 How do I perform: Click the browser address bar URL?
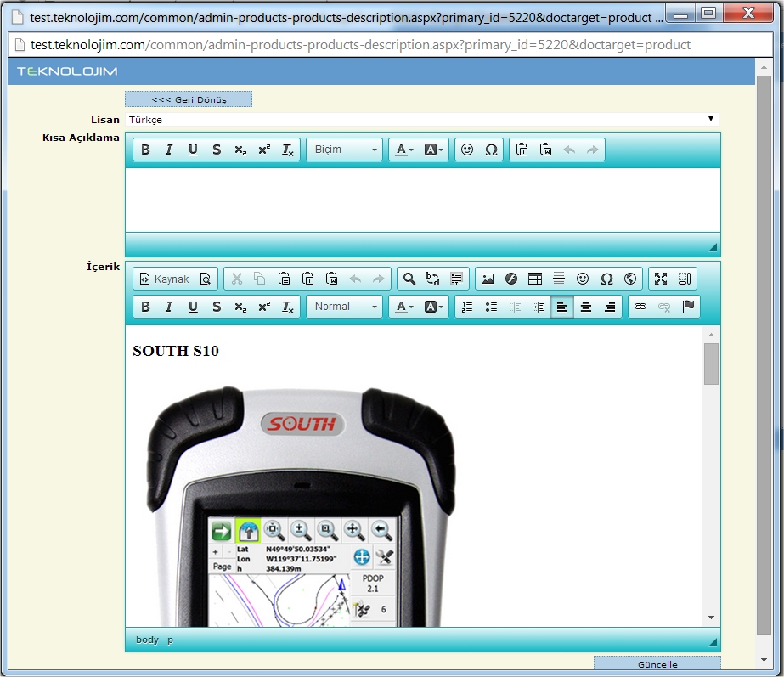point(360,45)
